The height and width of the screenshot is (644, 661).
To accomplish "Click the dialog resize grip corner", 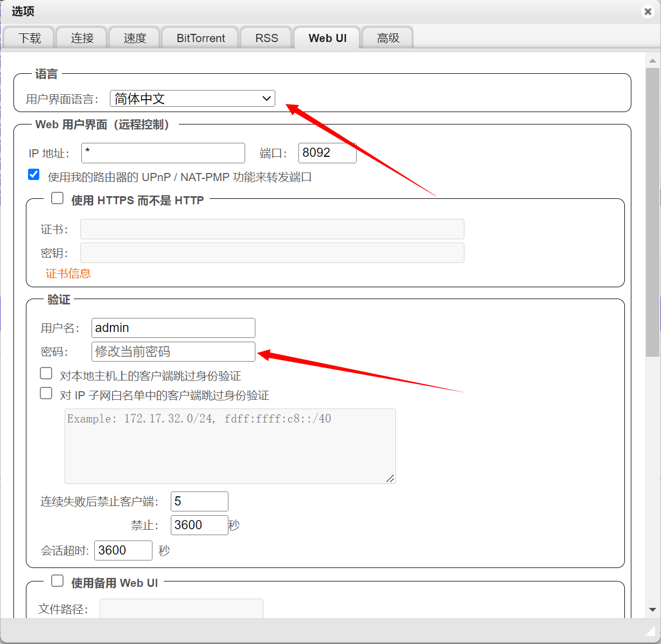I will coord(650,631).
